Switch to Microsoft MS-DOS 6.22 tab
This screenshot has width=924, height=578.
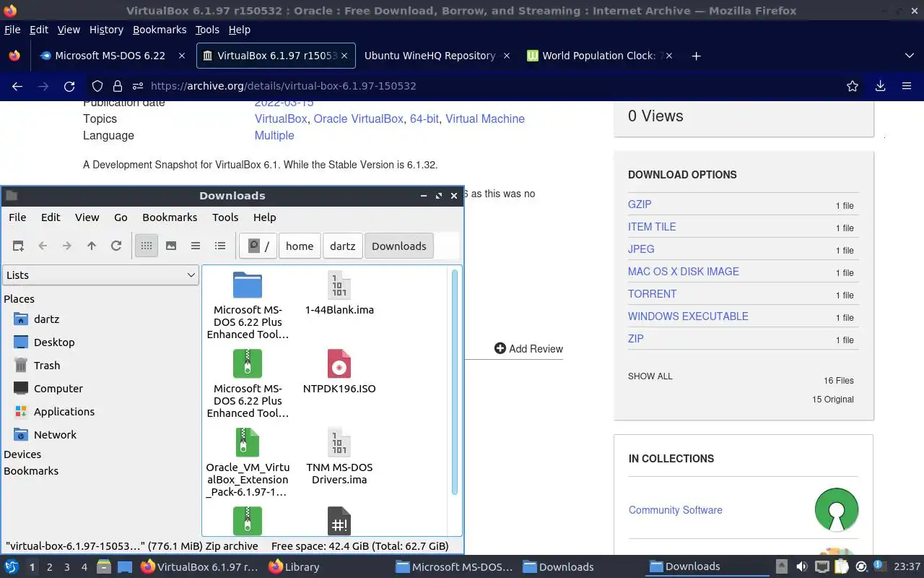tap(112, 56)
